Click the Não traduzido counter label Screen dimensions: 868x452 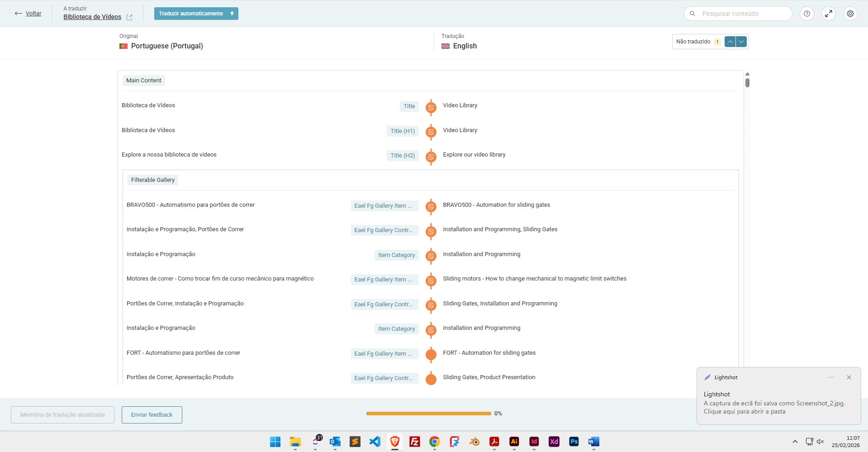(x=693, y=42)
